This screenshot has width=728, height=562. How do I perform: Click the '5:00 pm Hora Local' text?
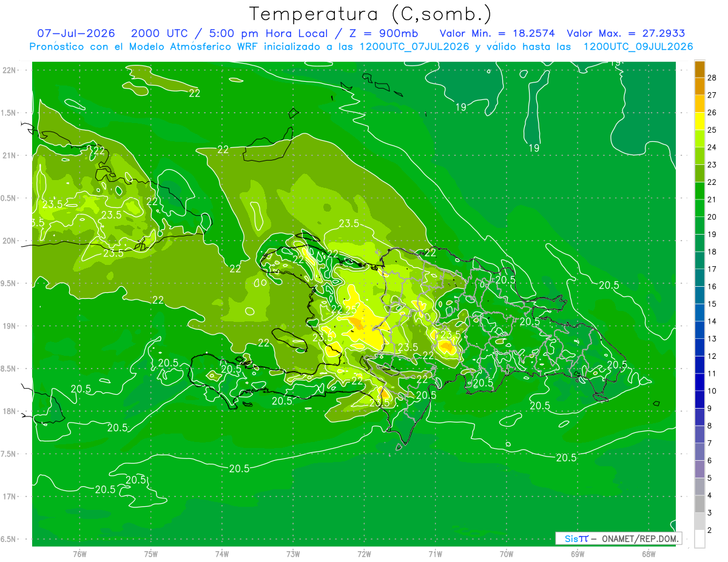[x=270, y=33]
